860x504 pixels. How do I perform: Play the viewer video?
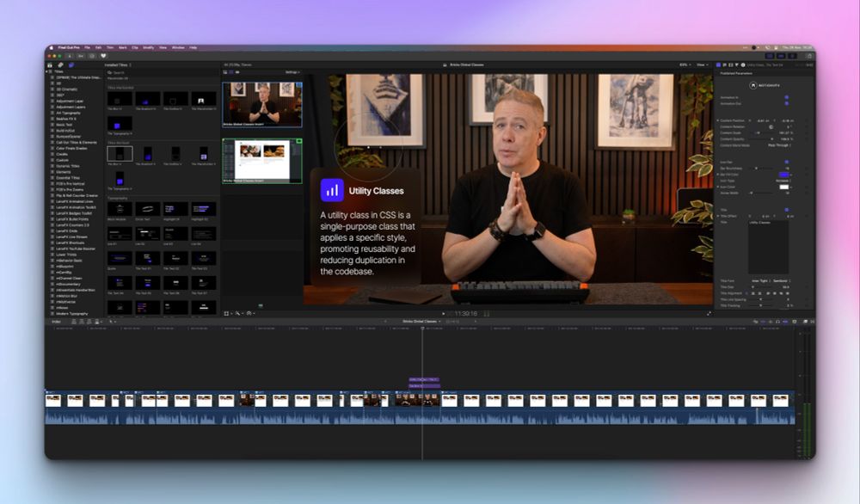[x=443, y=314]
